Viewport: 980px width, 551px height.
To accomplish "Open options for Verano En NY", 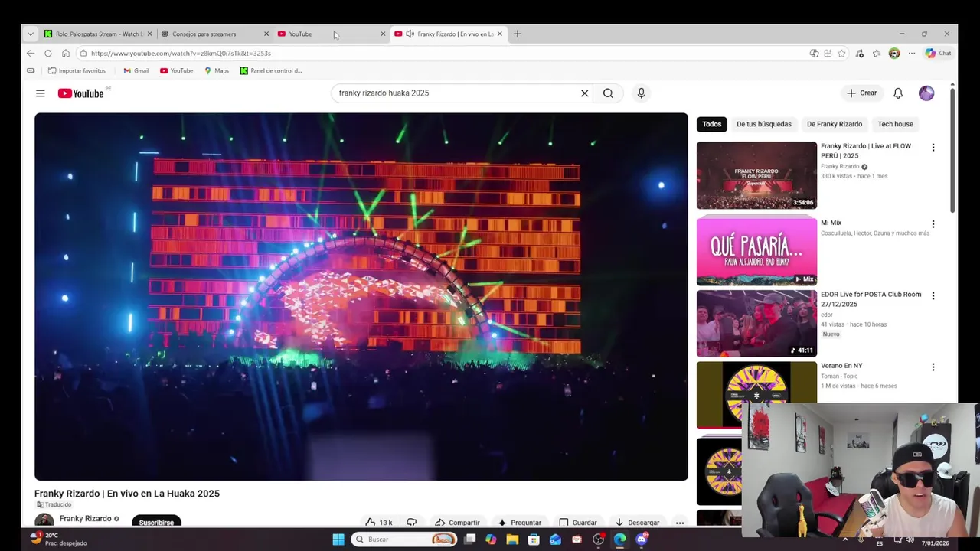I will [933, 367].
